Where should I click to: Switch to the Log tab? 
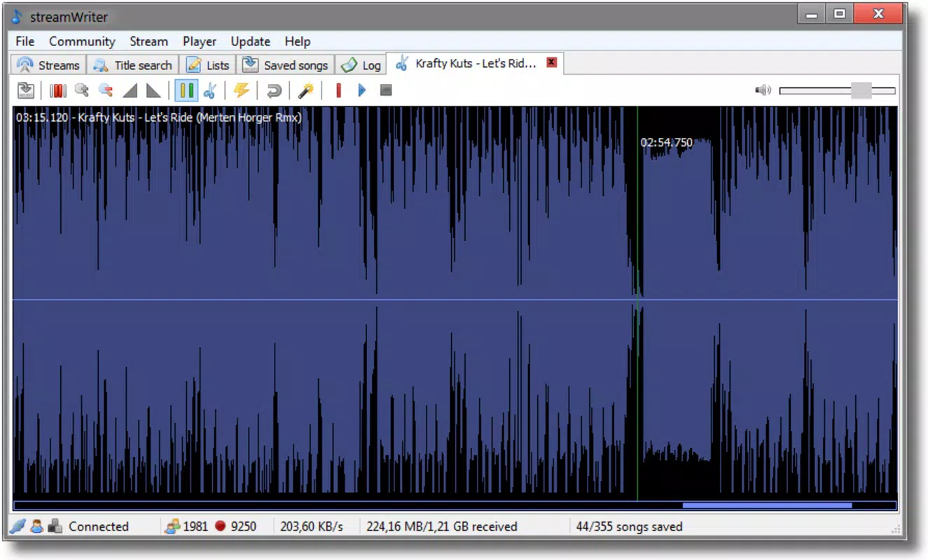361,65
